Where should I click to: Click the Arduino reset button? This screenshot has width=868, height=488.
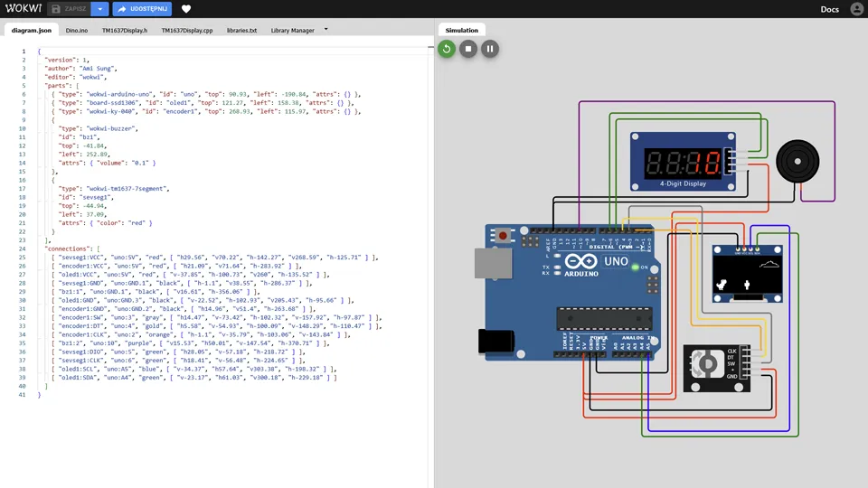point(503,236)
